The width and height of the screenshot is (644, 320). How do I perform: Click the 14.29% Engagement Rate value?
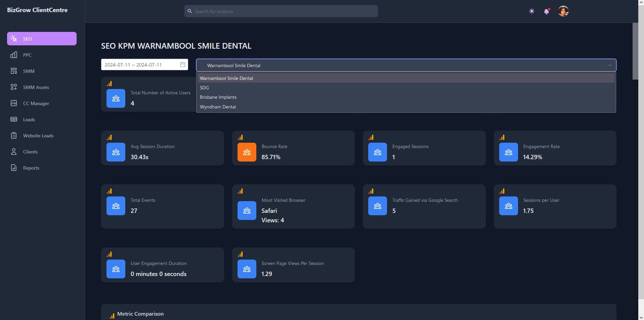coord(532,157)
